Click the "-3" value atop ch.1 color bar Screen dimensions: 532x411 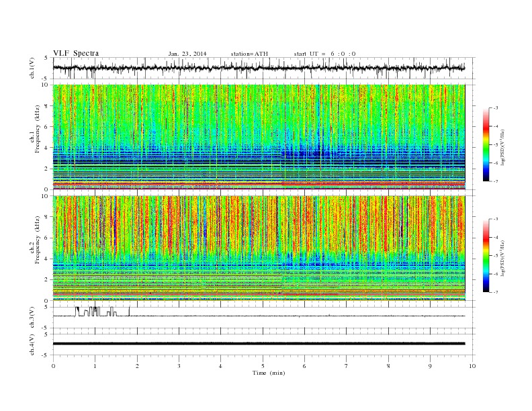[x=496, y=108]
